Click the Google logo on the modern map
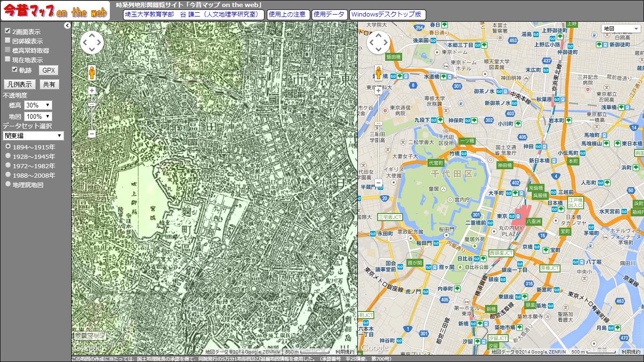Image resolution: width=644 pixels, height=362 pixels. click(375, 348)
